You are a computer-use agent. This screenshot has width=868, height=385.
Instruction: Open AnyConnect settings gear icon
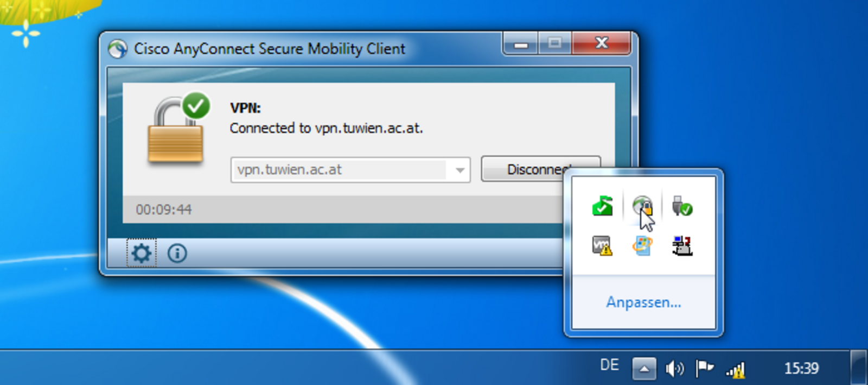click(x=142, y=253)
